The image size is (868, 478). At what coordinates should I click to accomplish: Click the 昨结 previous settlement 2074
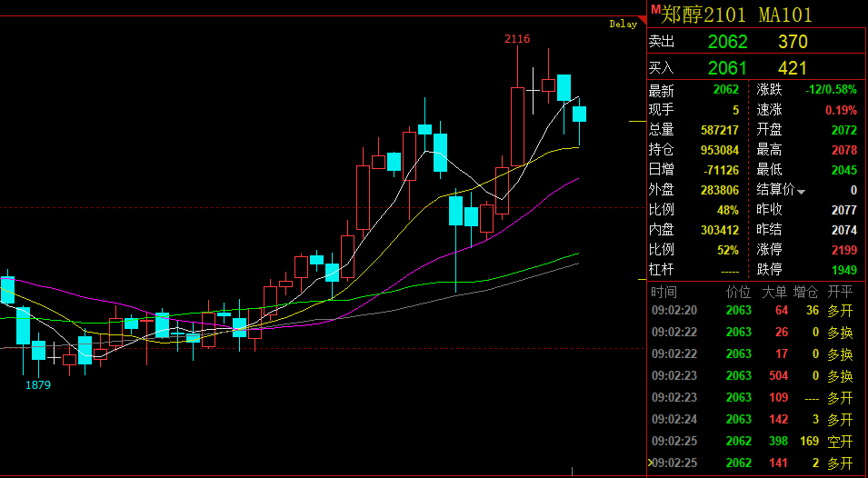844,230
